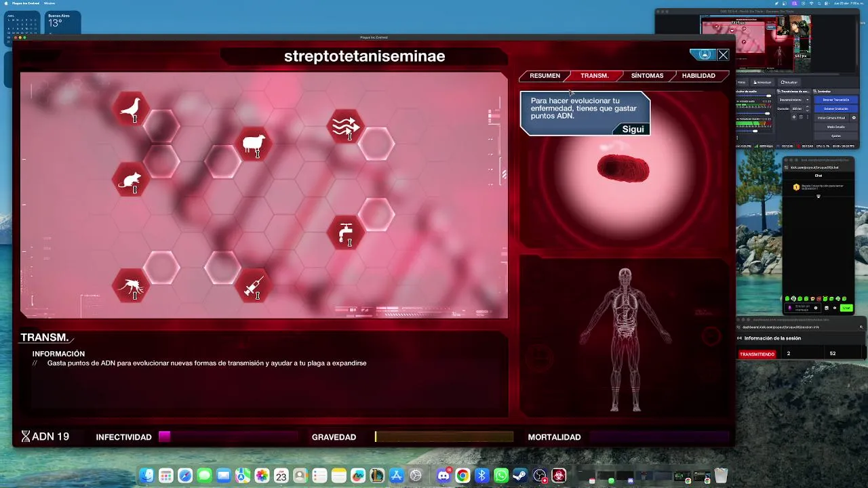Select empty hexagon above the Water trait
This screenshot has height=488, width=868.
[x=376, y=215]
